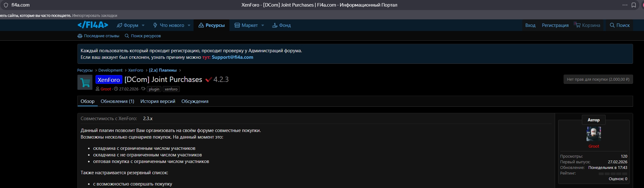Open Поиск ресурсов
This screenshot has width=644, height=188.
[x=143, y=36]
